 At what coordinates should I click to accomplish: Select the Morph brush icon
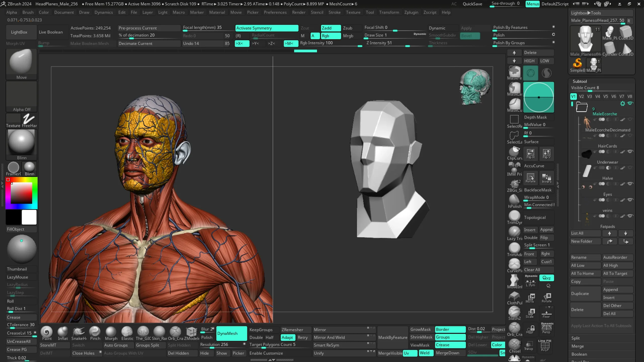tap(111, 332)
